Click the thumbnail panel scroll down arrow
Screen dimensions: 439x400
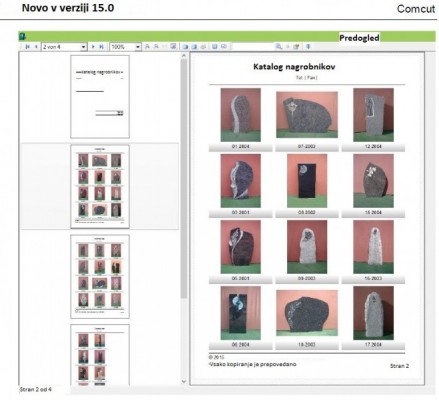point(184,381)
